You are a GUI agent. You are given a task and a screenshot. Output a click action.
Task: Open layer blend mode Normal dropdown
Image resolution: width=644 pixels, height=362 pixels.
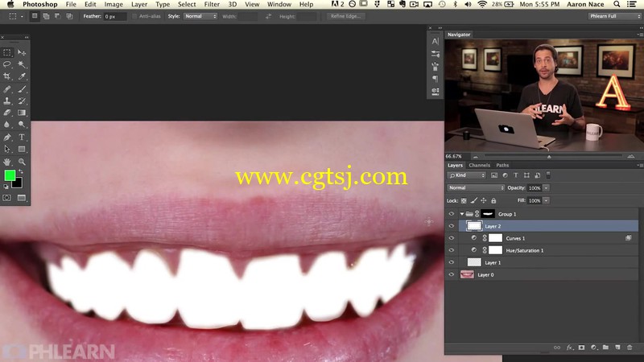tap(476, 187)
